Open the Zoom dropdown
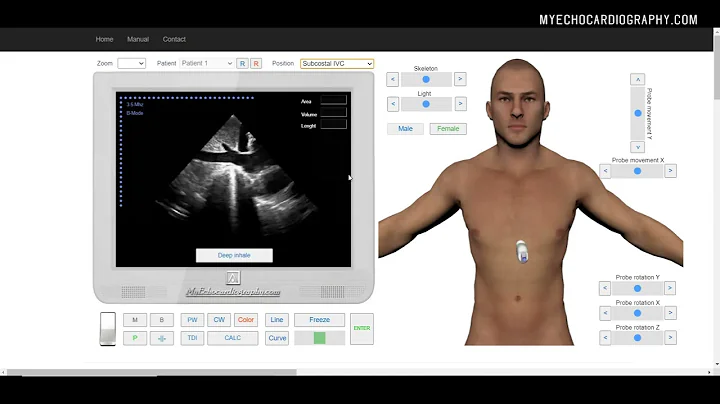Image resolution: width=720 pixels, height=404 pixels. tap(131, 63)
